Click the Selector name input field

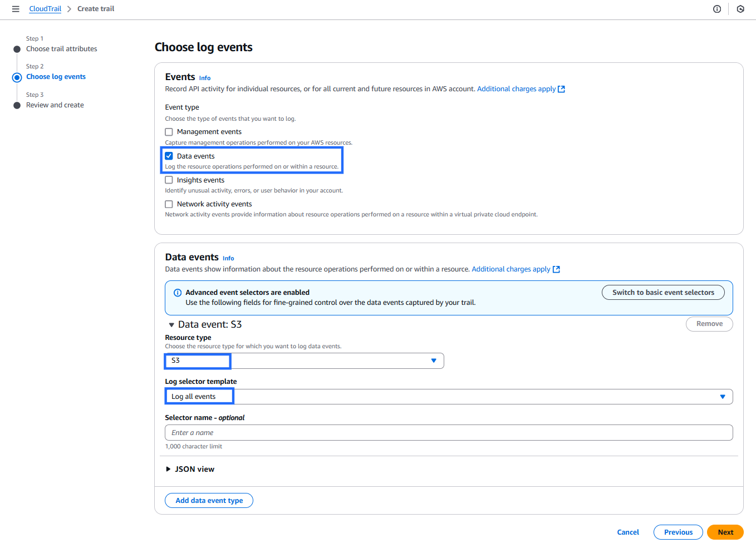click(448, 433)
